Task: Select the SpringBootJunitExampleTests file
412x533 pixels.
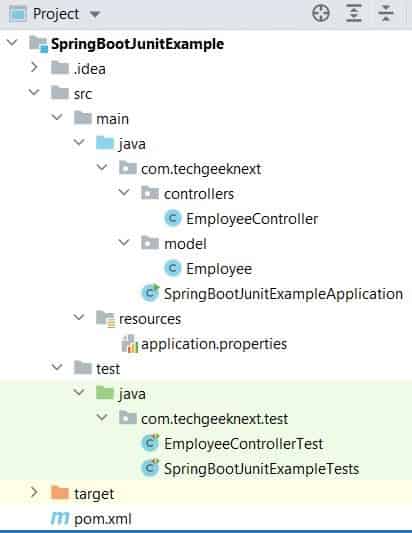Action: point(261,469)
